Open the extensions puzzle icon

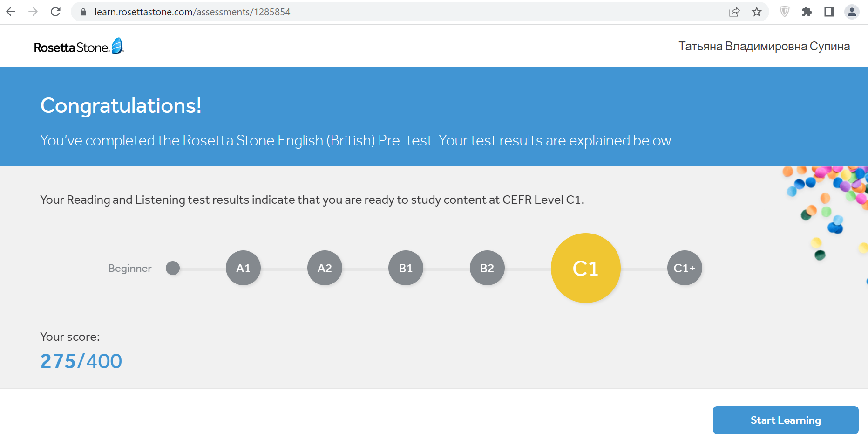point(807,12)
